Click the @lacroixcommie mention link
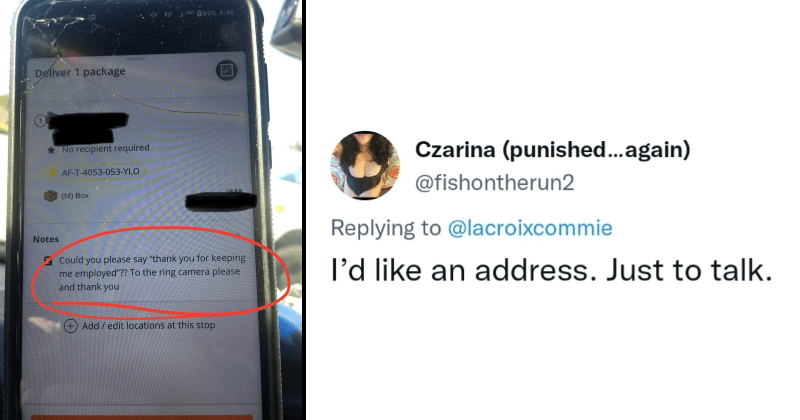 pyautogui.click(x=530, y=228)
